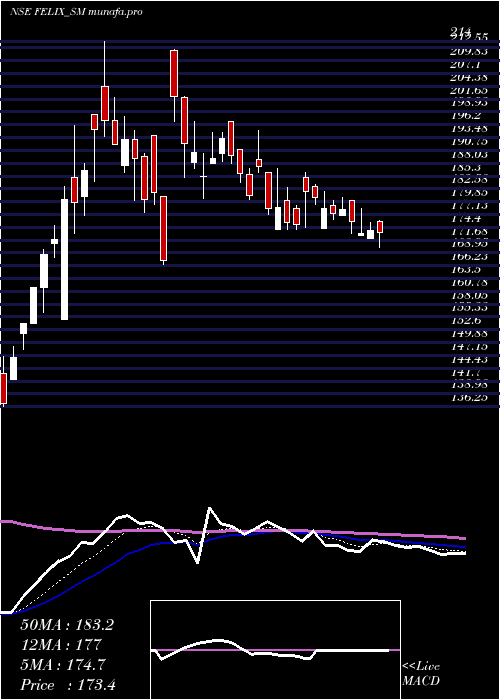Screen dimensions: 500x700
Task: Click the 179.85 price axis label
Action: [x=468, y=193]
